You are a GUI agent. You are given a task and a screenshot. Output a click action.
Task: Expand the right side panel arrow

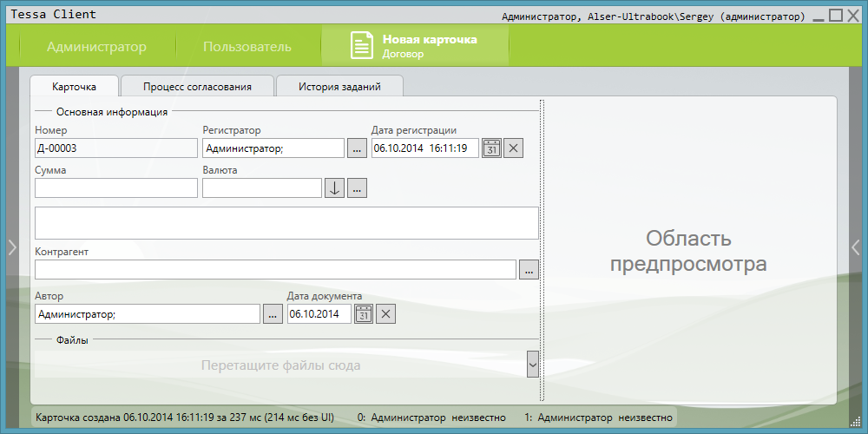855,247
